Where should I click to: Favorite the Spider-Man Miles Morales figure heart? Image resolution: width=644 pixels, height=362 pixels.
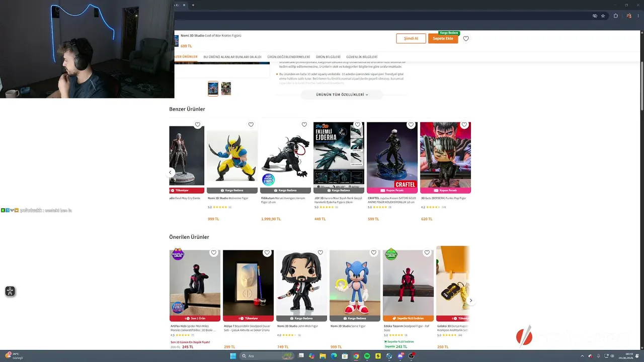click(x=214, y=253)
